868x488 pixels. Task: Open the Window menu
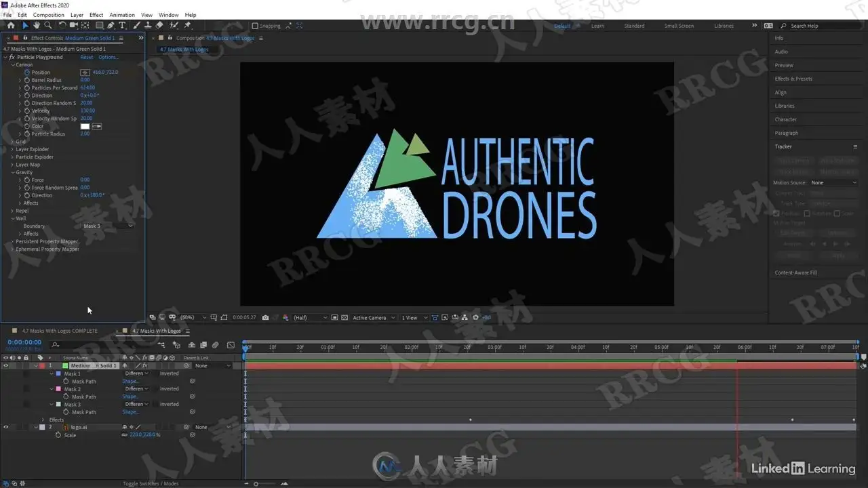click(169, 15)
